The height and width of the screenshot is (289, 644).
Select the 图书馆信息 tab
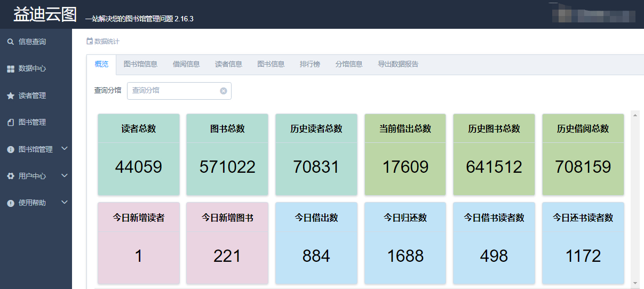(140, 64)
